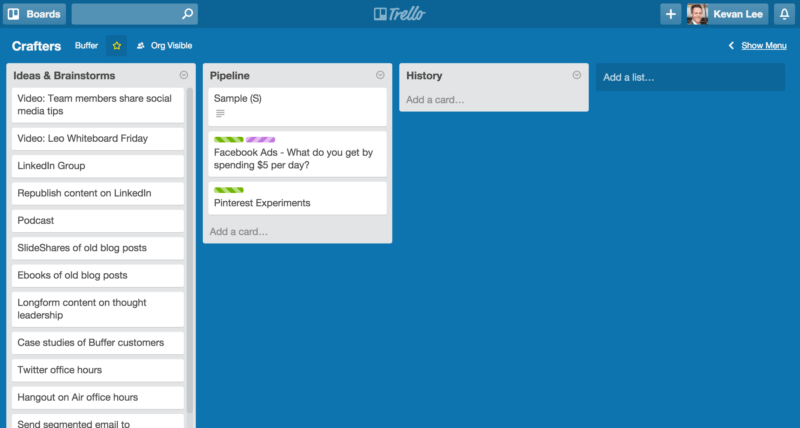The height and width of the screenshot is (428, 800).
Task: Toggle the star on Crafters board
Action: click(x=116, y=46)
